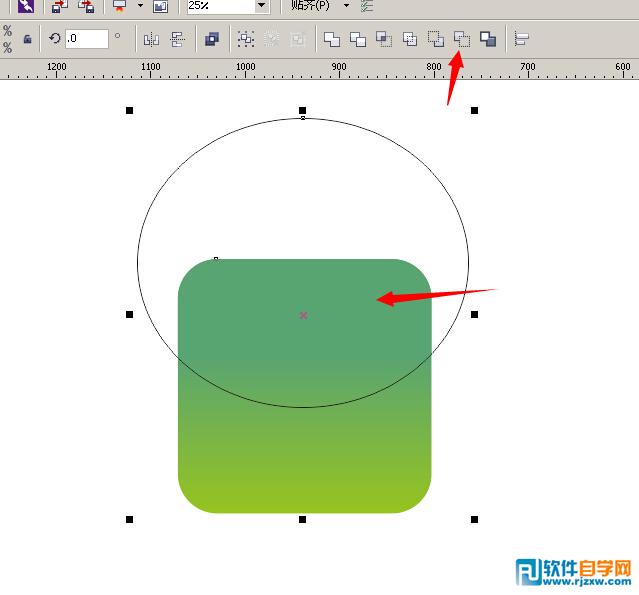Click the Mirror horizontally button
Screen dimensions: 639x595
point(151,40)
